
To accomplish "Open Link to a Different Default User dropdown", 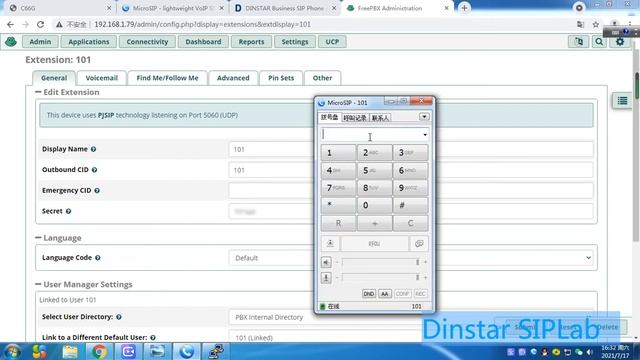I will [411, 338].
